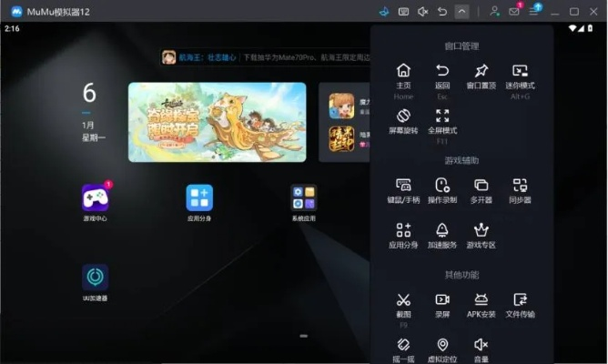Open the 多开器 multi-instance manager
608x364 pixels.
point(481,185)
